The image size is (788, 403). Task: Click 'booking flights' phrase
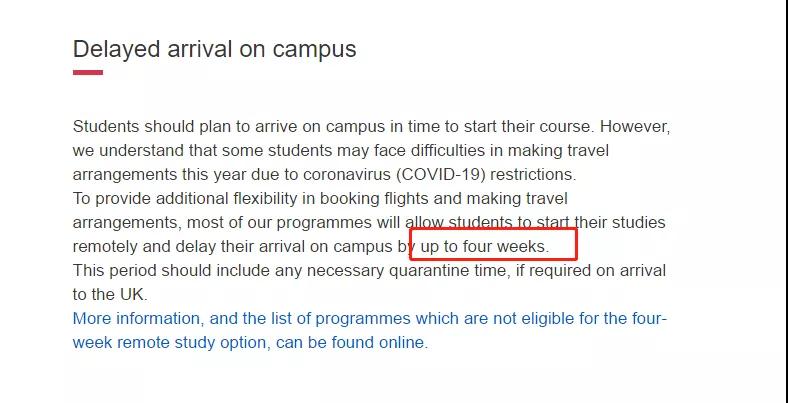(x=379, y=198)
